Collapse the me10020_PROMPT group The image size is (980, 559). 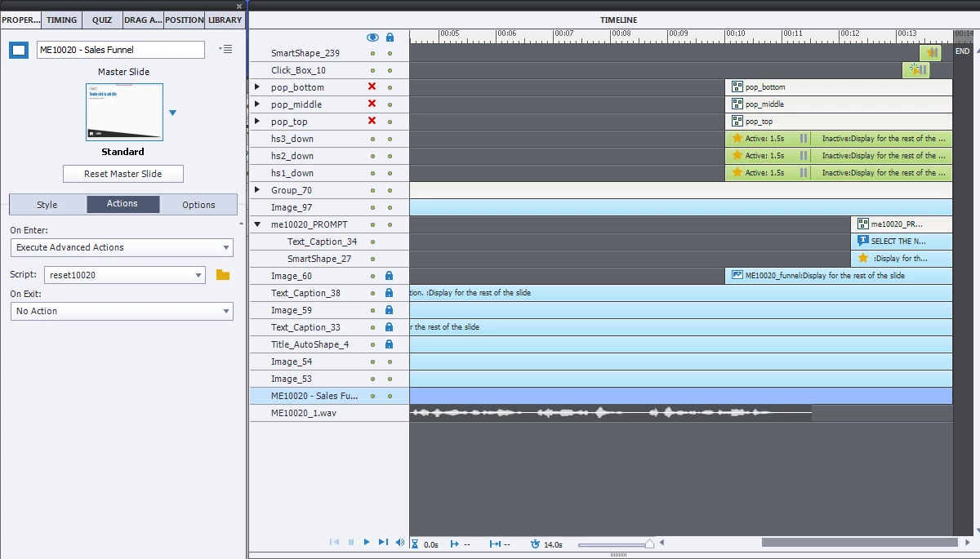[x=257, y=224]
